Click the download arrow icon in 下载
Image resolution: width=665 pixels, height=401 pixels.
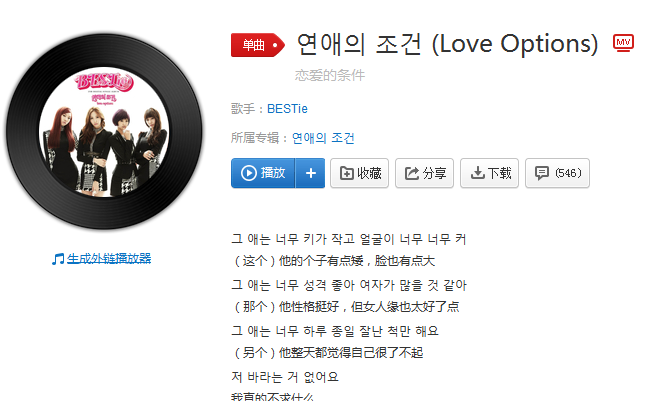[x=478, y=173]
